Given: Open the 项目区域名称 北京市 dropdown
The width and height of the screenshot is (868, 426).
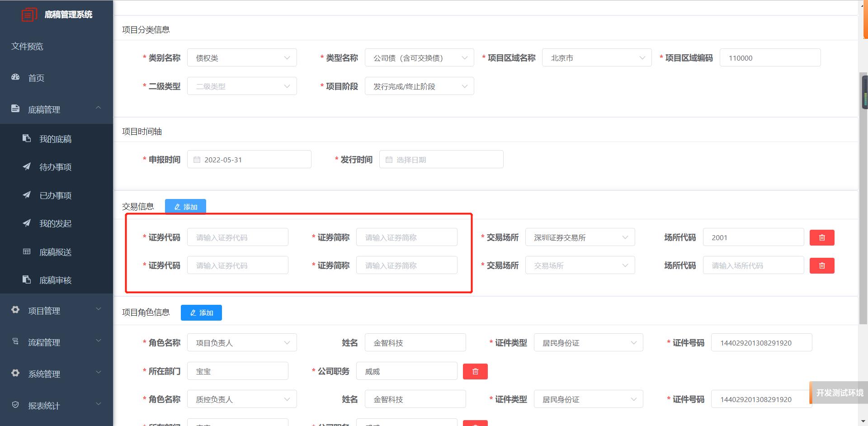Looking at the screenshot, I should pyautogui.click(x=597, y=58).
